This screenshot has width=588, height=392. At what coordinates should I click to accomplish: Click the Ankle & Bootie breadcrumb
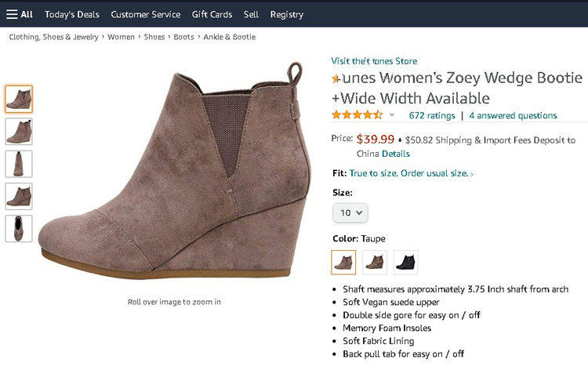click(229, 37)
